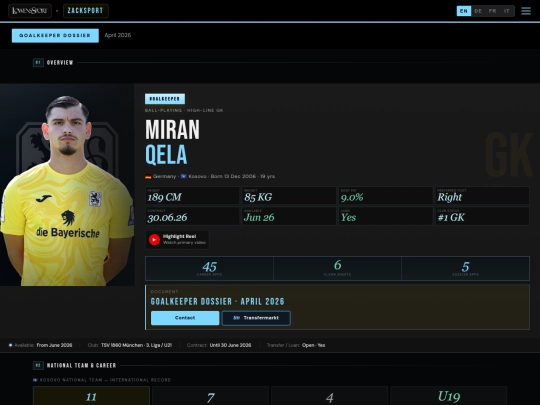Open the Transfermarkt link button

pyautogui.click(x=256, y=318)
